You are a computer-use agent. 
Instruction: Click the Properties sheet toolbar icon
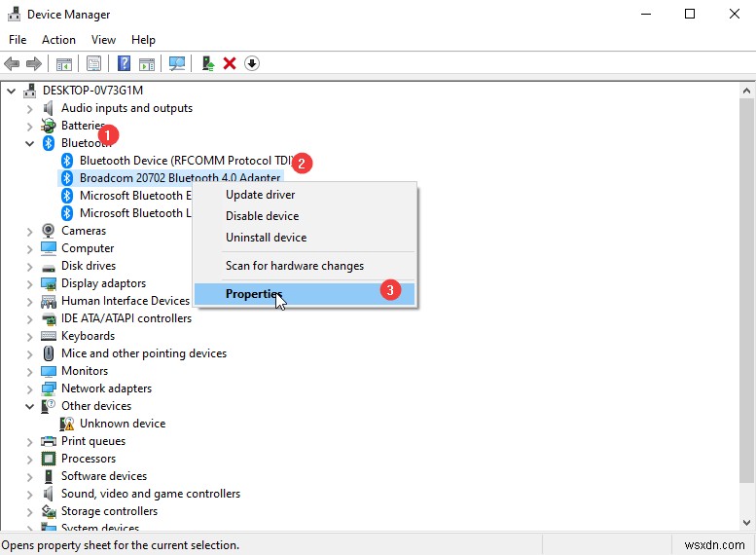point(93,63)
